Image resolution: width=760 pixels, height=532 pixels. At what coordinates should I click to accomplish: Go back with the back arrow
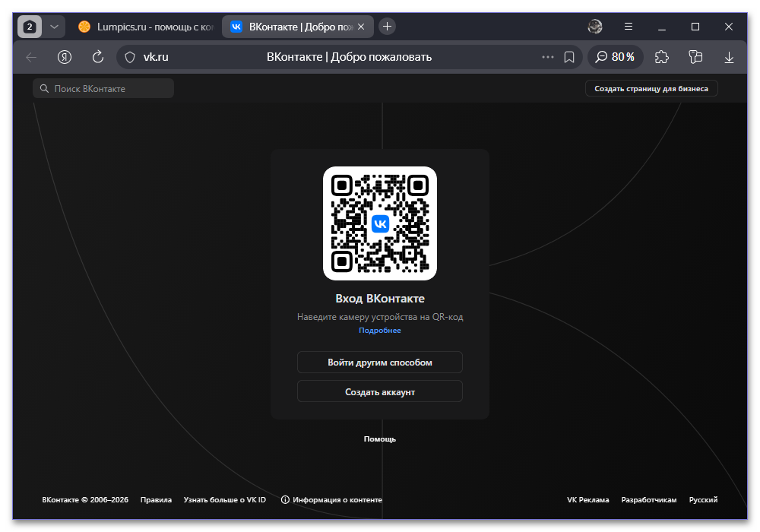[31, 57]
